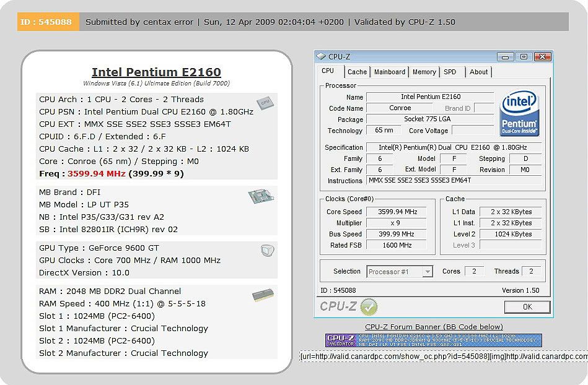Click the GPU Clocks line
588x385 pixels.
(x=129, y=261)
